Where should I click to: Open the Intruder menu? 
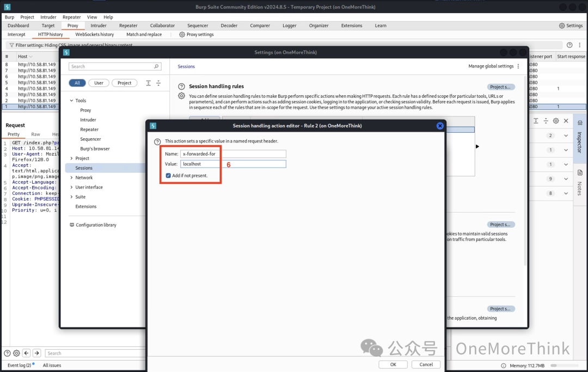(x=48, y=17)
